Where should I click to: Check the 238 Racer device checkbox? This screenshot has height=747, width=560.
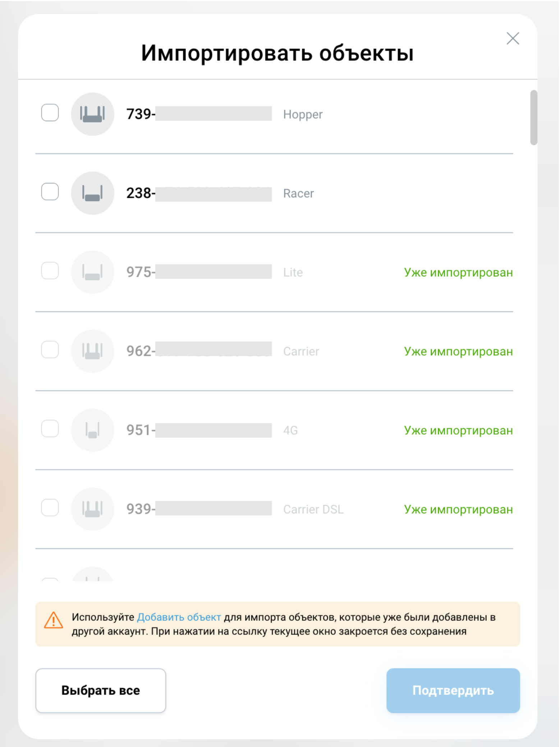click(50, 192)
